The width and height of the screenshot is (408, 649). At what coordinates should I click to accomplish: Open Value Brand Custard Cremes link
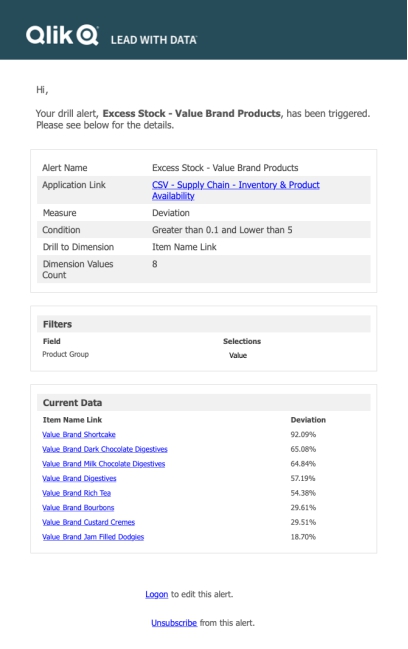click(x=89, y=522)
